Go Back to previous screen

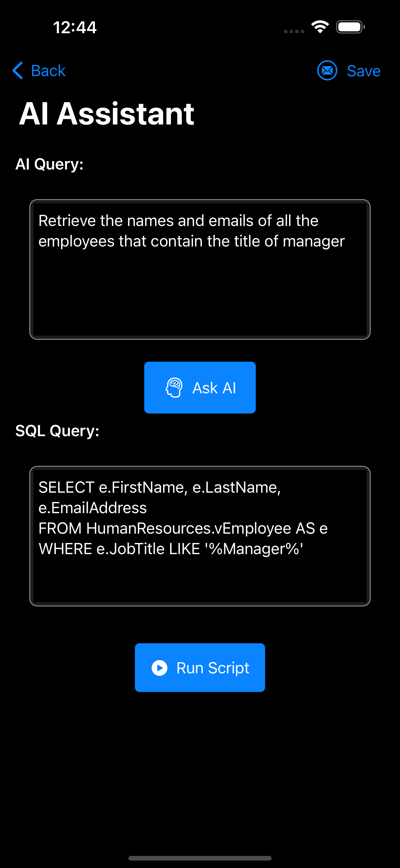39,70
